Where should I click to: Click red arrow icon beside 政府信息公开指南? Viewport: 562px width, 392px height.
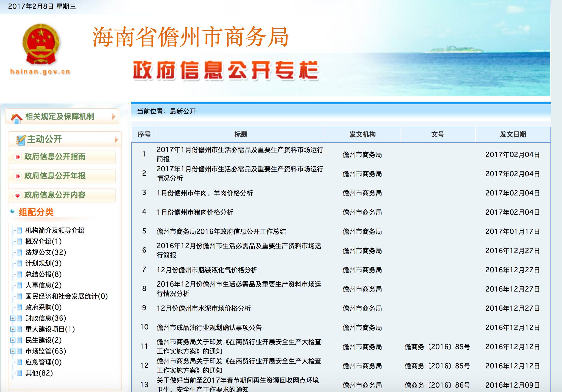point(18,157)
